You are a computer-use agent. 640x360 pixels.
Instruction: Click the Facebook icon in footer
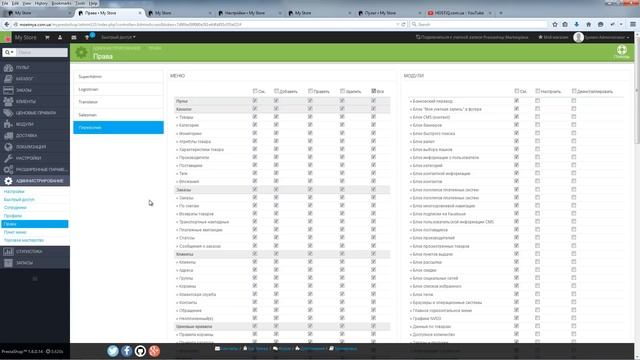[127, 351]
